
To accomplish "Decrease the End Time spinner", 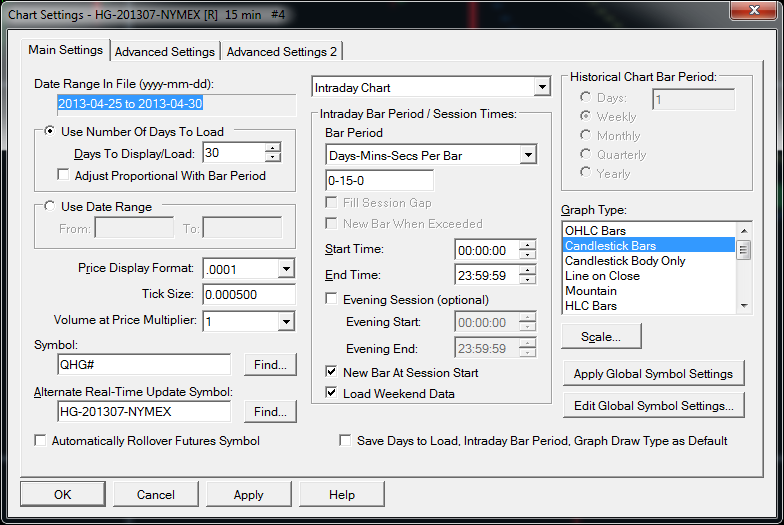I will point(528,280).
